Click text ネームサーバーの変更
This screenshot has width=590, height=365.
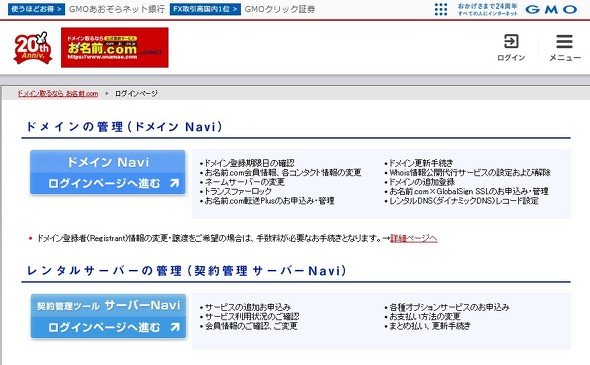tap(245, 182)
